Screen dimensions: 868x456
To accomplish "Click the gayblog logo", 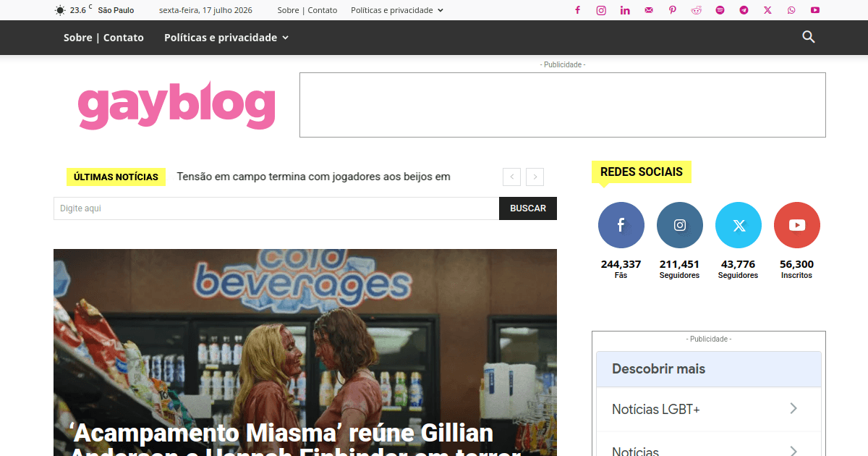I will pos(176,106).
